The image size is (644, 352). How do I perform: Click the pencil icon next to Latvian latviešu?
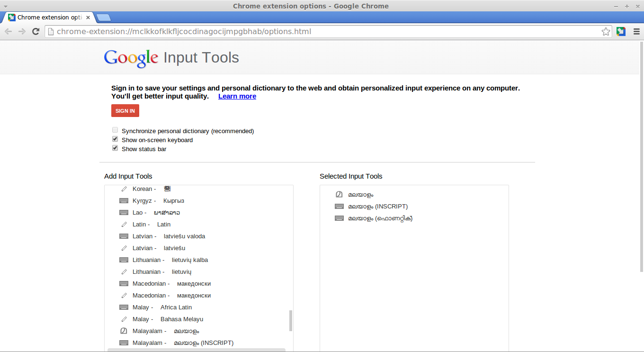(124, 248)
